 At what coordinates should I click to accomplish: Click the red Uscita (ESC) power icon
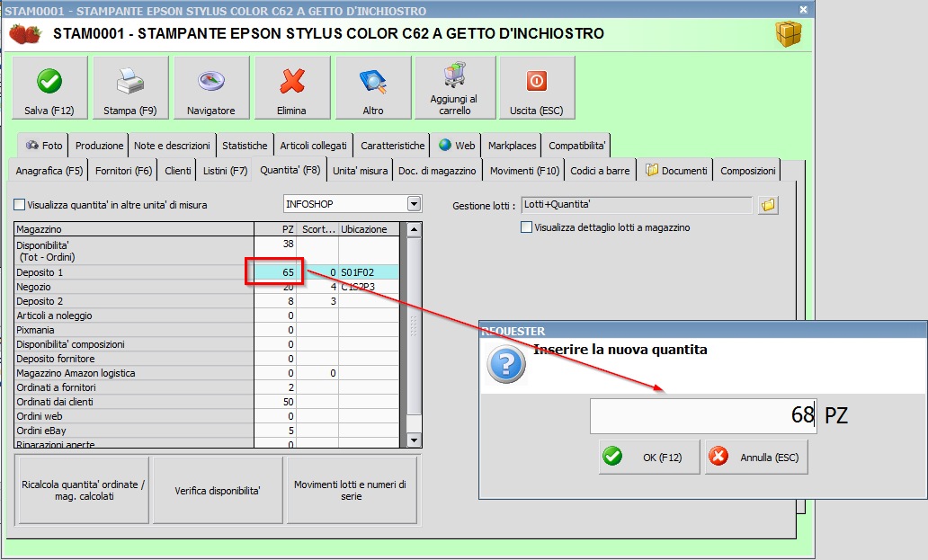[537, 81]
